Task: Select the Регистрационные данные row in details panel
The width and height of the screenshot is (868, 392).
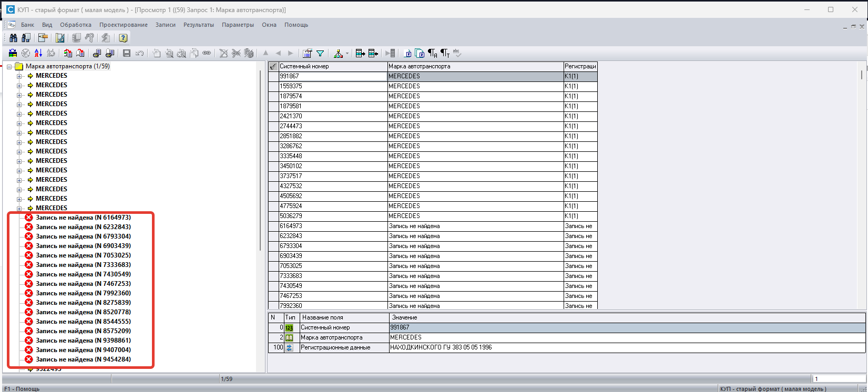Action: pyautogui.click(x=567, y=347)
